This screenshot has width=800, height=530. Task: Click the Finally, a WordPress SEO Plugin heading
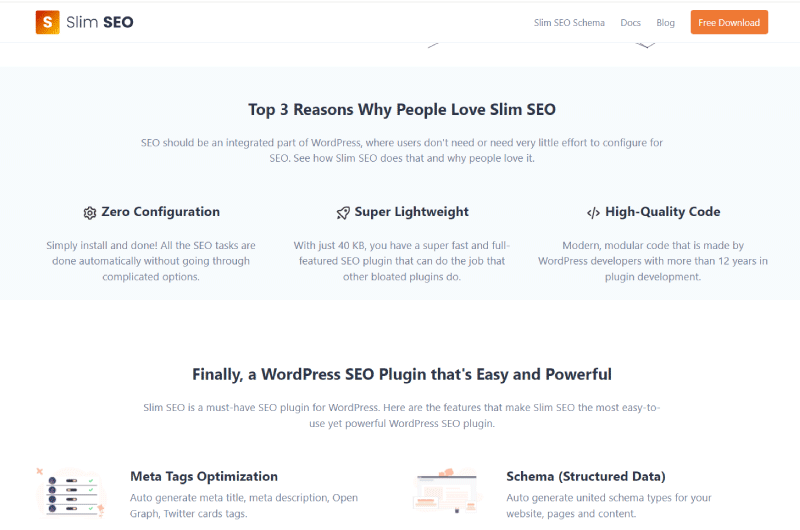(x=402, y=374)
